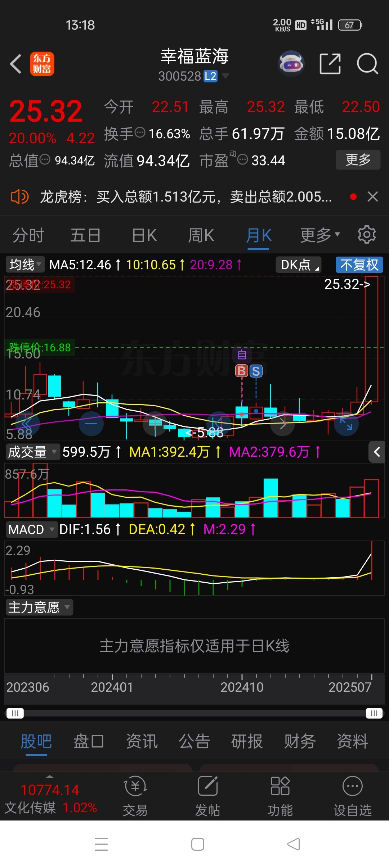Screen dimensions: 389x868
Task: Tap chart zoom-out minus button
Action: [91, 424]
